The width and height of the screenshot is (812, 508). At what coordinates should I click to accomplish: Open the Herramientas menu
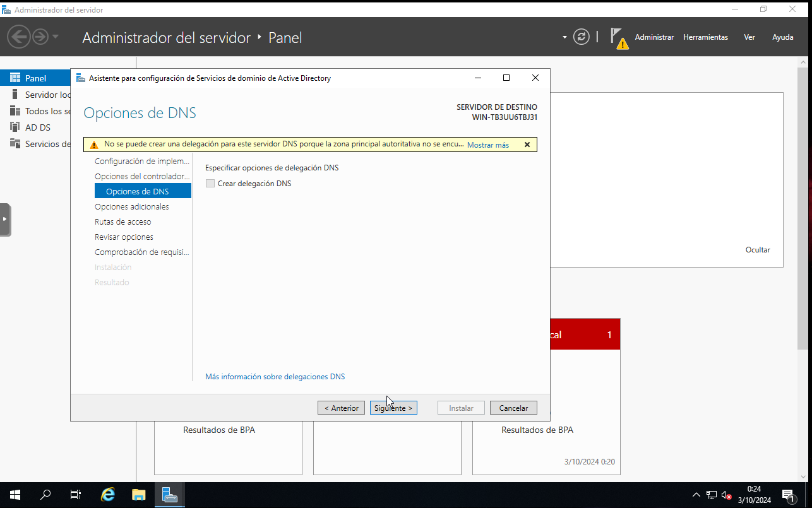[x=705, y=37]
